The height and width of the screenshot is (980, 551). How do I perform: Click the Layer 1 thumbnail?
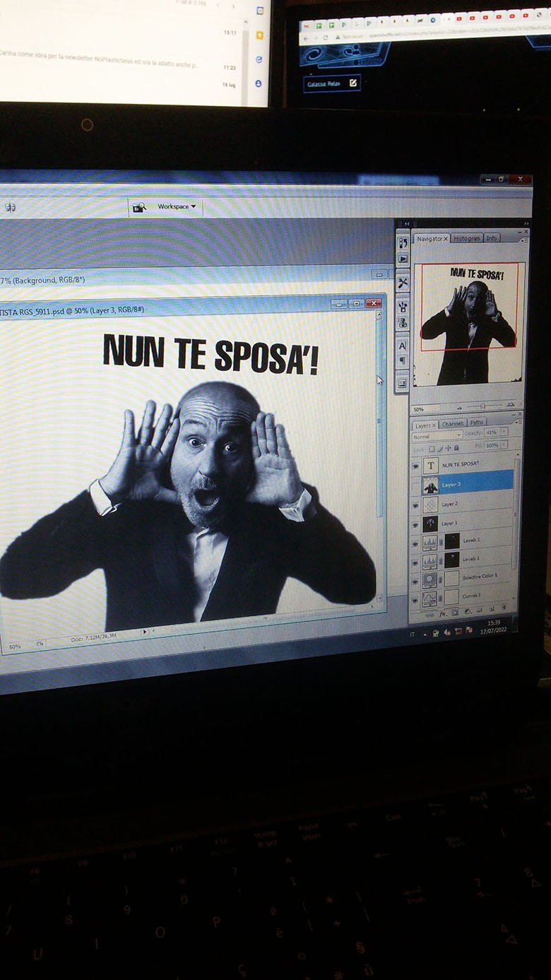point(429,524)
